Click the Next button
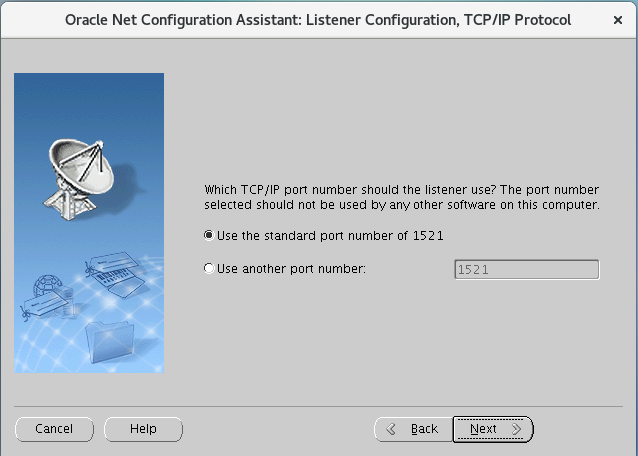Screen dimensions: 638x456 (x=493, y=429)
